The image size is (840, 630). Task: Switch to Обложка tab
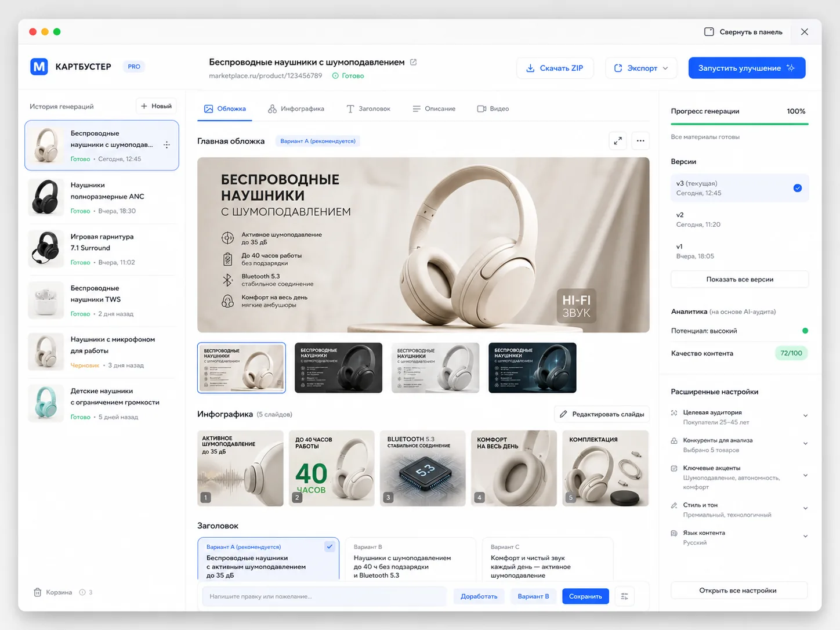point(225,108)
